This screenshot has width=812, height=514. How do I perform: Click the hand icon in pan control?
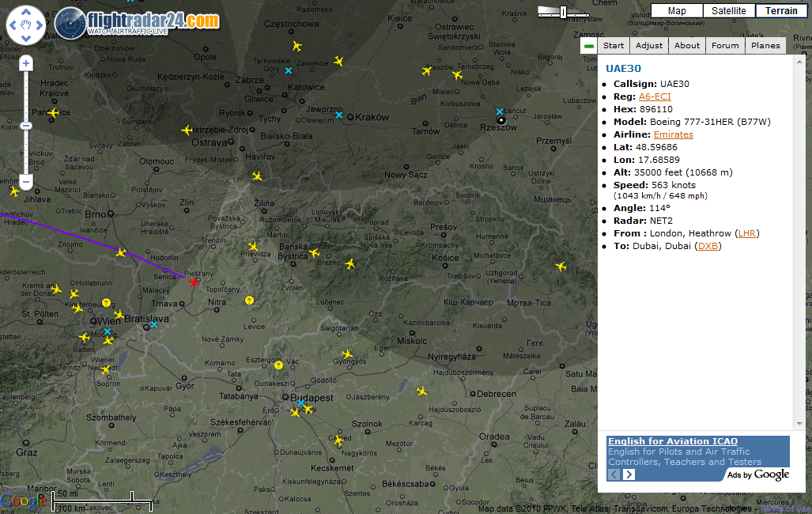[x=26, y=25]
